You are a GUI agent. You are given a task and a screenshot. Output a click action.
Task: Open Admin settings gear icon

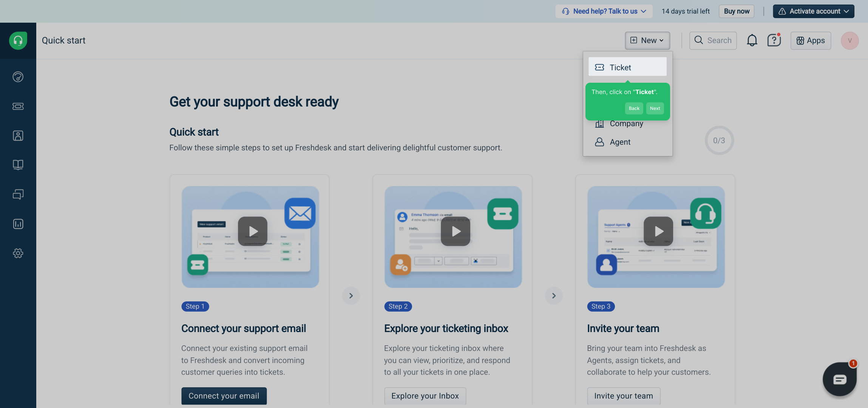pos(18,253)
